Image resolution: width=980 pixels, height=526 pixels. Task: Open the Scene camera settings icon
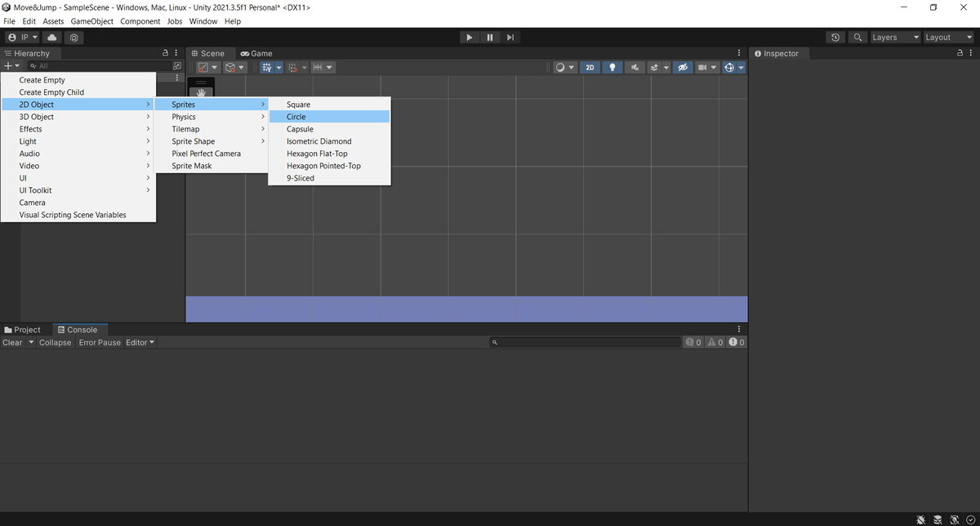(x=702, y=68)
